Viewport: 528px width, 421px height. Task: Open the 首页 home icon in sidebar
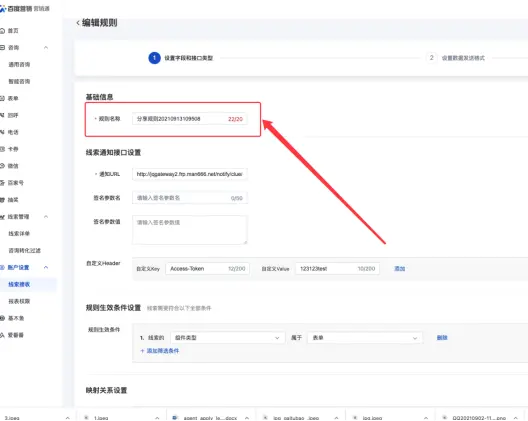[2, 31]
